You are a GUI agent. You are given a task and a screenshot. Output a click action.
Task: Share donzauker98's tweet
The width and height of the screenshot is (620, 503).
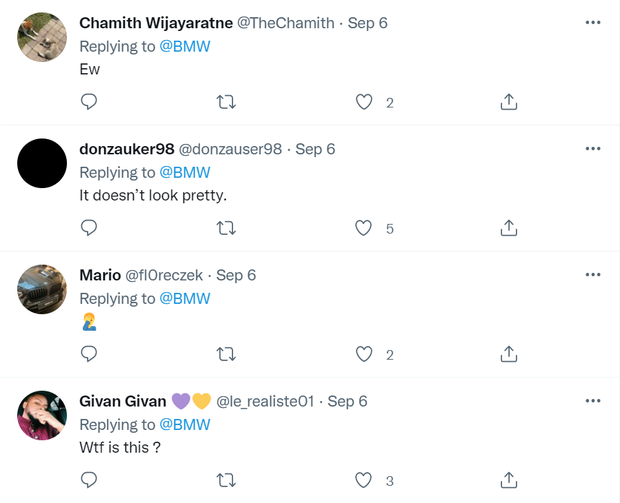click(508, 228)
